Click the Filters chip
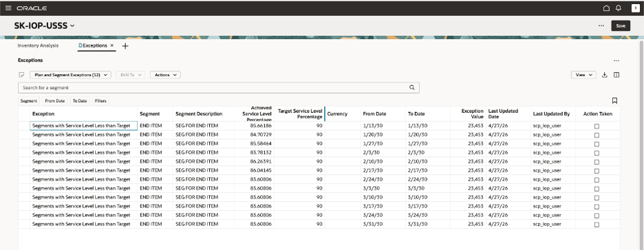This screenshot has width=644, height=250. click(100, 101)
